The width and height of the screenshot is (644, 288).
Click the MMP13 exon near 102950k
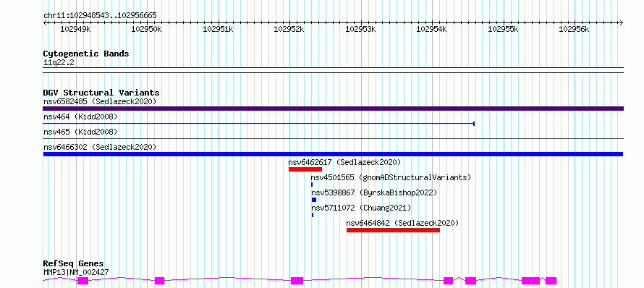coord(159,281)
